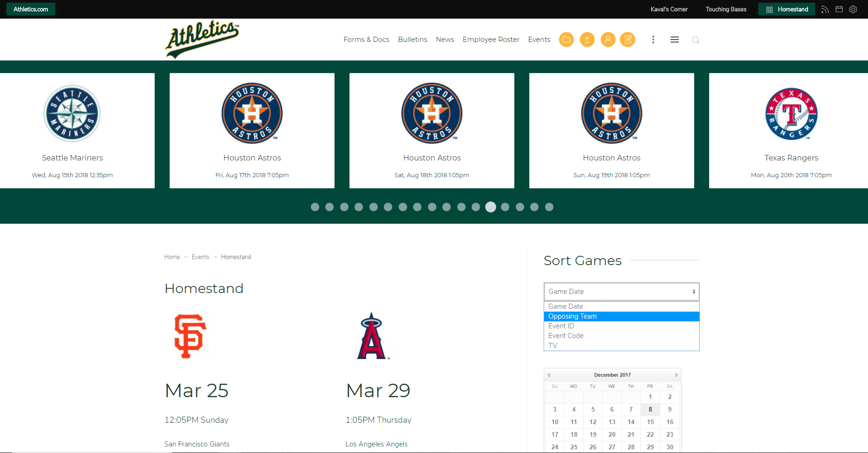868x453 pixels.
Task: Select December 1 in calendar
Action: coord(650,397)
